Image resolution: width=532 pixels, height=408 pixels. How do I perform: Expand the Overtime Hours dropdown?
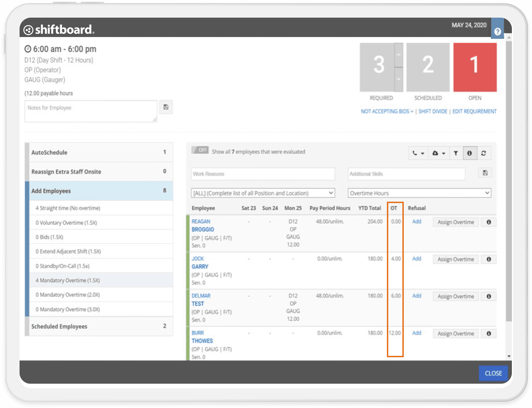tap(420, 193)
